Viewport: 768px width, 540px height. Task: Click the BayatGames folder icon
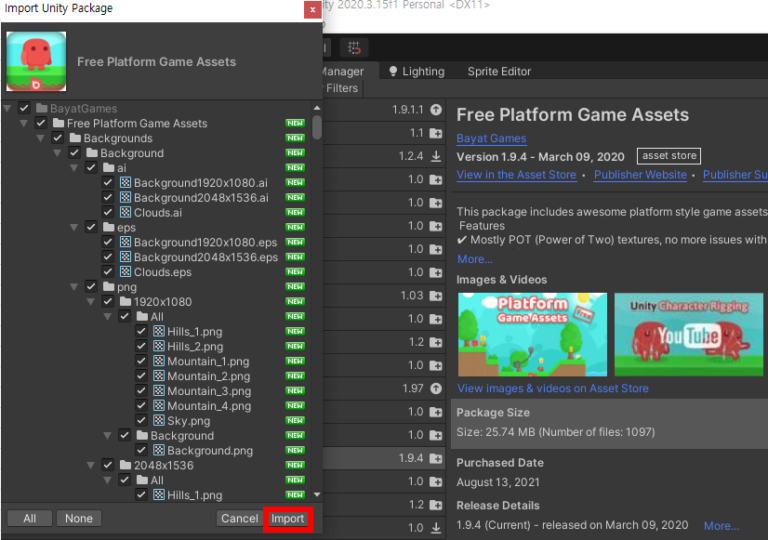(x=42, y=108)
